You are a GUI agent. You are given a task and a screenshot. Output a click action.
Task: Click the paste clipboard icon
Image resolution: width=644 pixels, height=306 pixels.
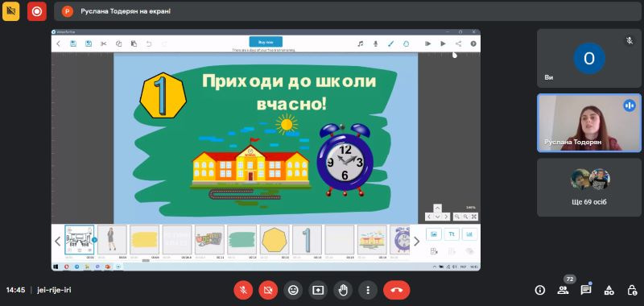[x=134, y=43]
